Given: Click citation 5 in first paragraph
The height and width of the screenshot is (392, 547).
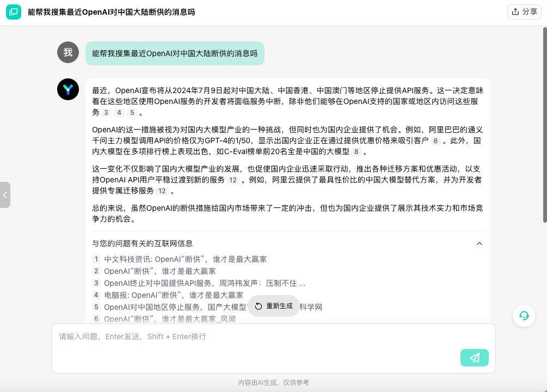Looking at the screenshot, I should (x=132, y=112).
